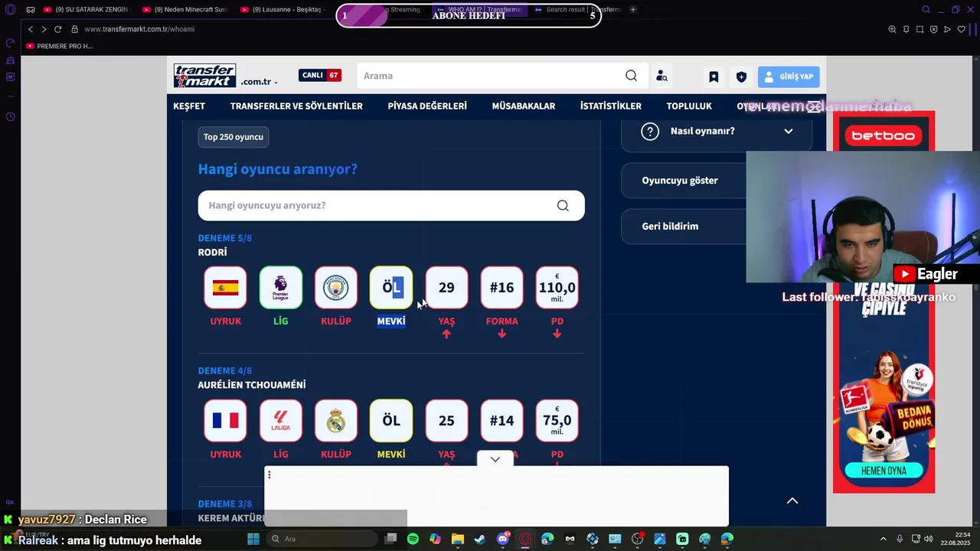
Task: Open Discord from the taskbar
Action: (x=503, y=539)
